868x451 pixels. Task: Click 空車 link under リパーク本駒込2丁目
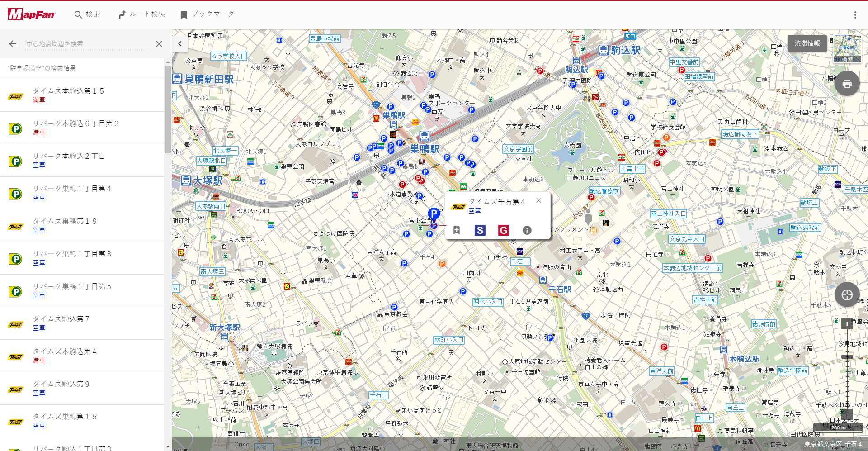click(x=39, y=165)
